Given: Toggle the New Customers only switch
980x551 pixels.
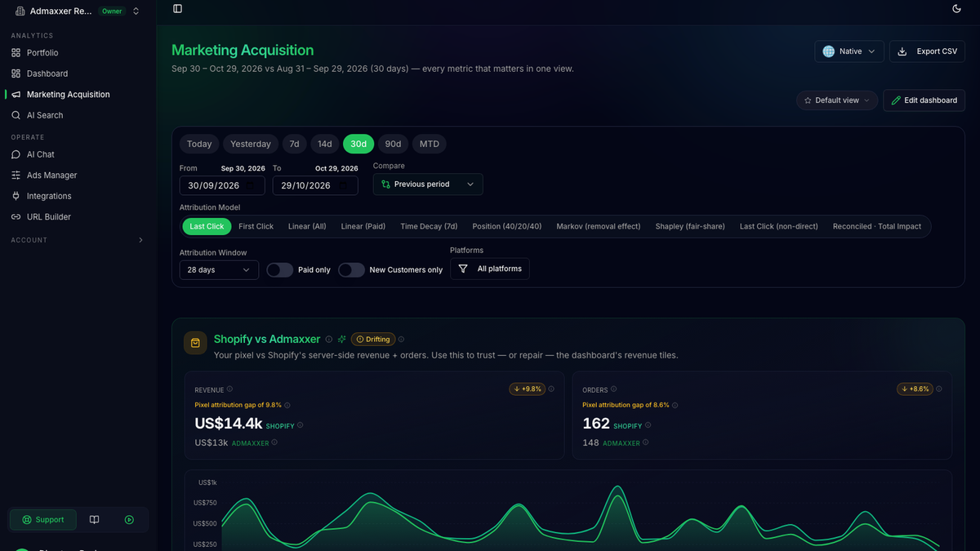Looking at the screenshot, I should tap(352, 269).
